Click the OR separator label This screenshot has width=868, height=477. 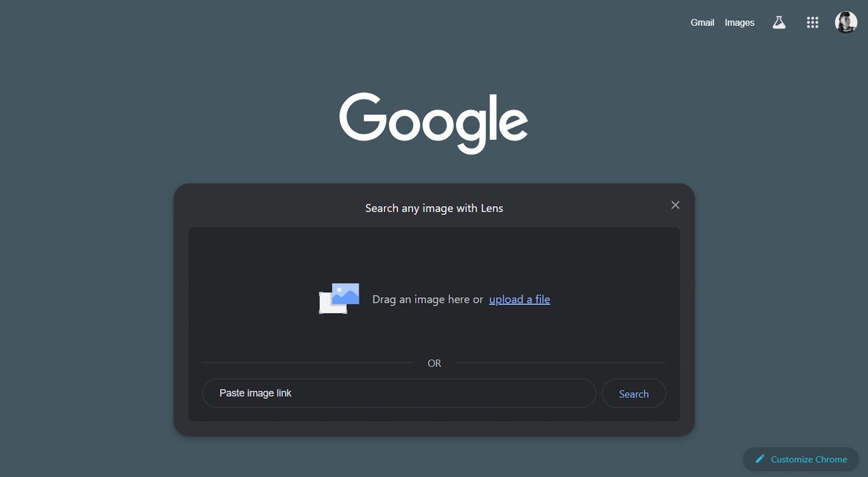point(434,363)
